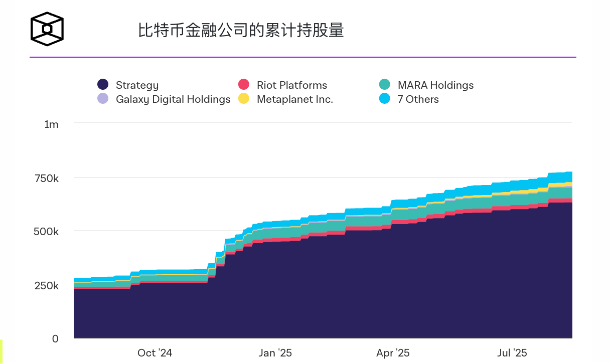The width and height of the screenshot is (611, 364).
Task: Click the Metaplanet Inc. legend label
Action: point(295,99)
